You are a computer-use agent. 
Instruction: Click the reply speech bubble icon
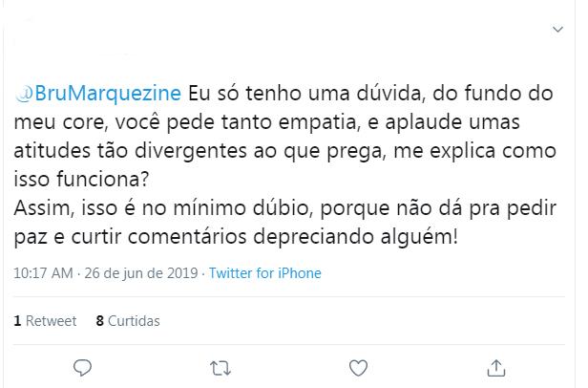[x=82, y=367]
